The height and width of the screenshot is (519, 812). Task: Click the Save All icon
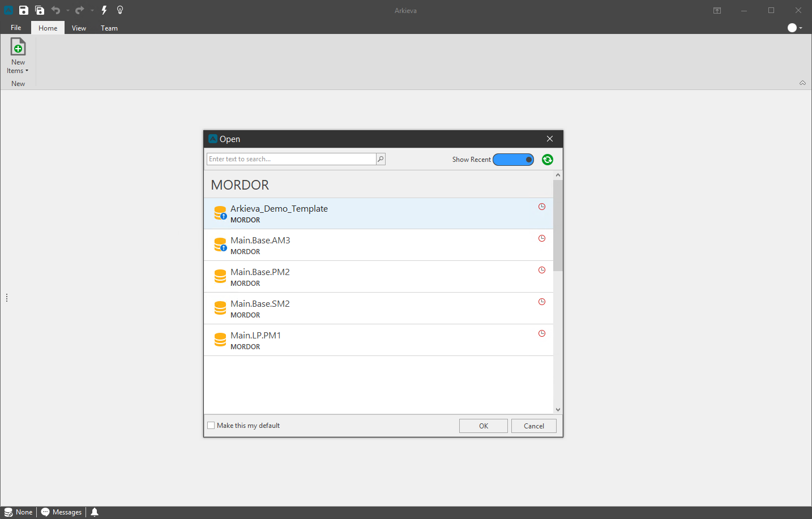pos(40,10)
